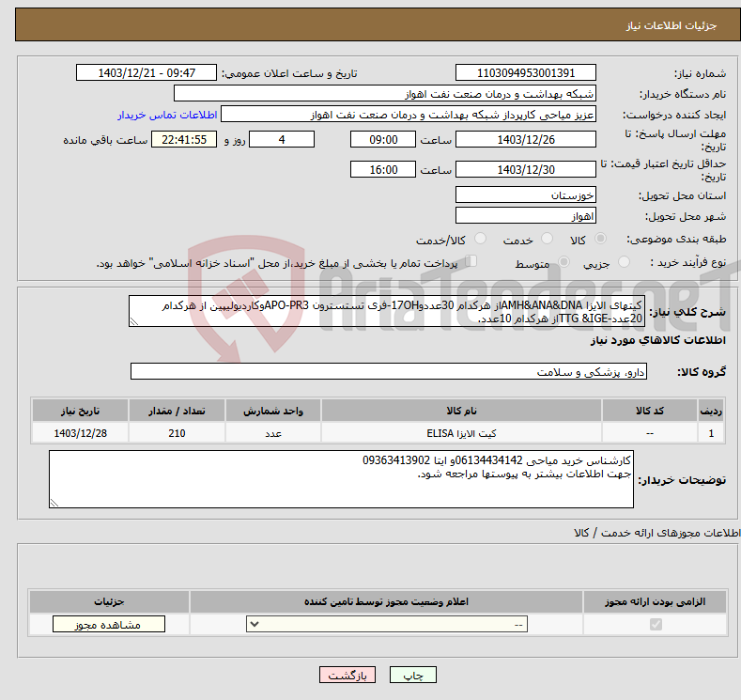Click the goods group field دارو، پزشکی و سلامت

pyautogui.click(x=389, y=371)
